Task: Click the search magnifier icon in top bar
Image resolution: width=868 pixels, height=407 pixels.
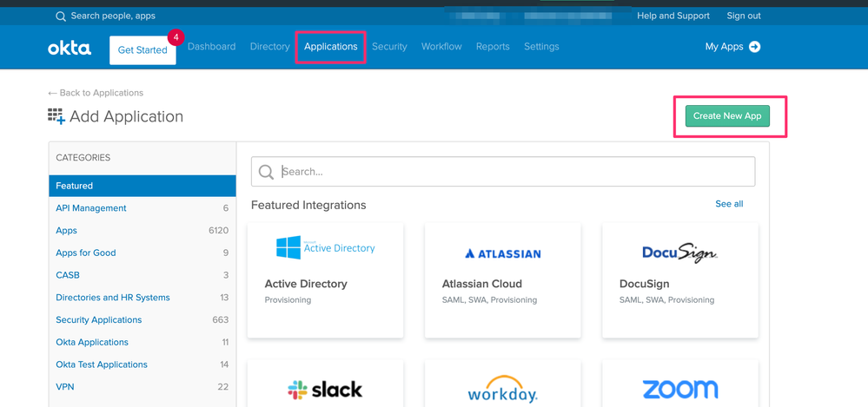Action: click(x=61, y=16)
